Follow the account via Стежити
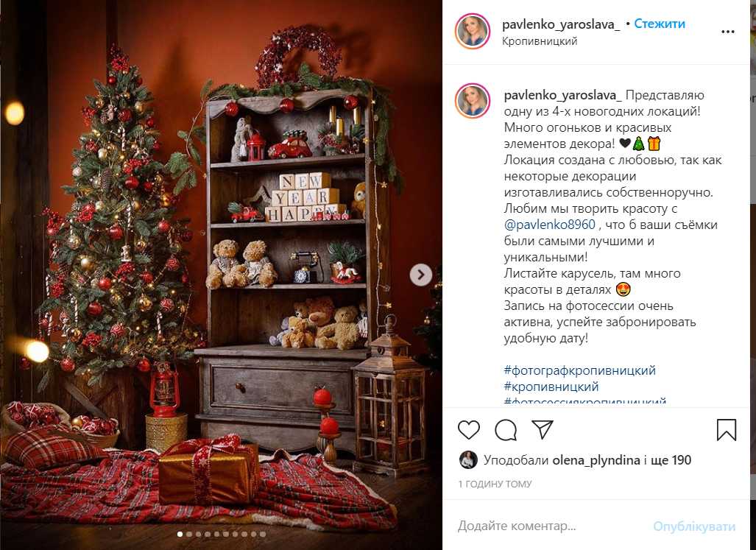 coord(659,24)
